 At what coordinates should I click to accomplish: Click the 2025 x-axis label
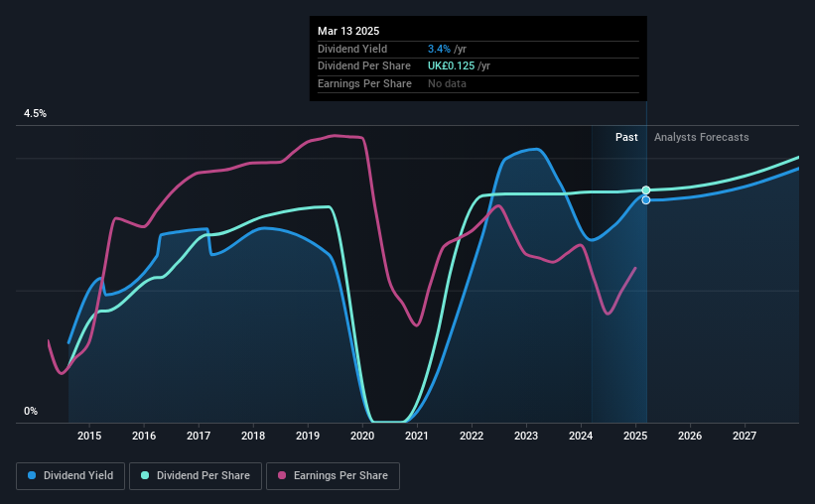[635, 436]
